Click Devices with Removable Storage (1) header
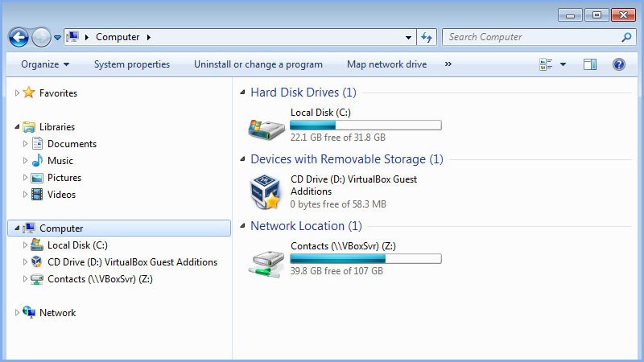Image resolution: width=644 pixels, height=362 pixels. coord(347,159)
